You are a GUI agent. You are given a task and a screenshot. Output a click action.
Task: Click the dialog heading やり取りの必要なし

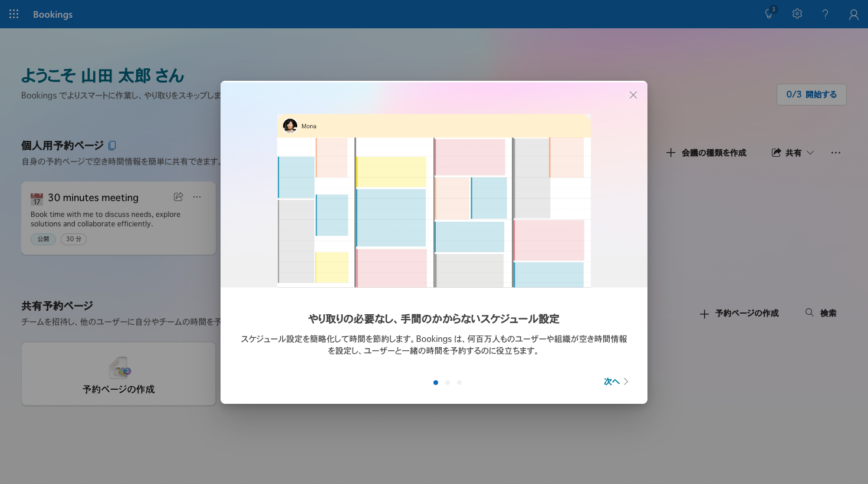point(433,319)
